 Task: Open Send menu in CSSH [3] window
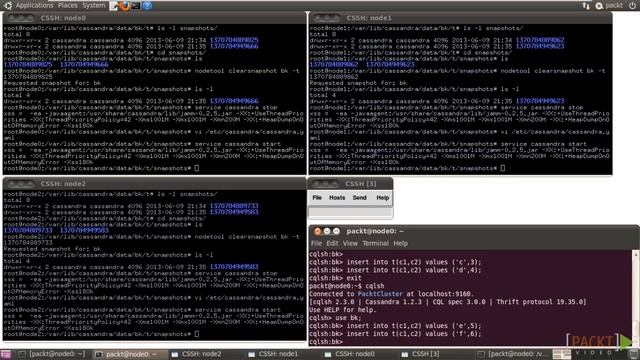[360, 198]
